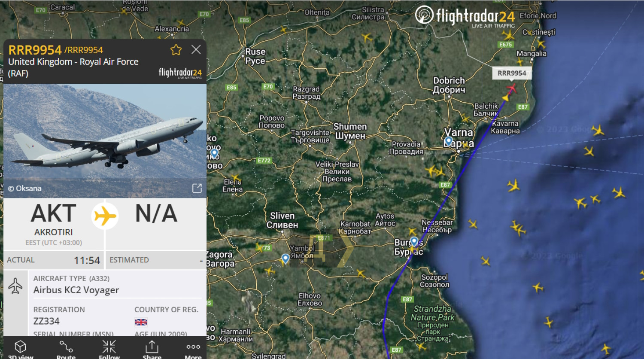This screenshot has height=359, width=644.
Task: Share this flight
Action: [152, 350]
